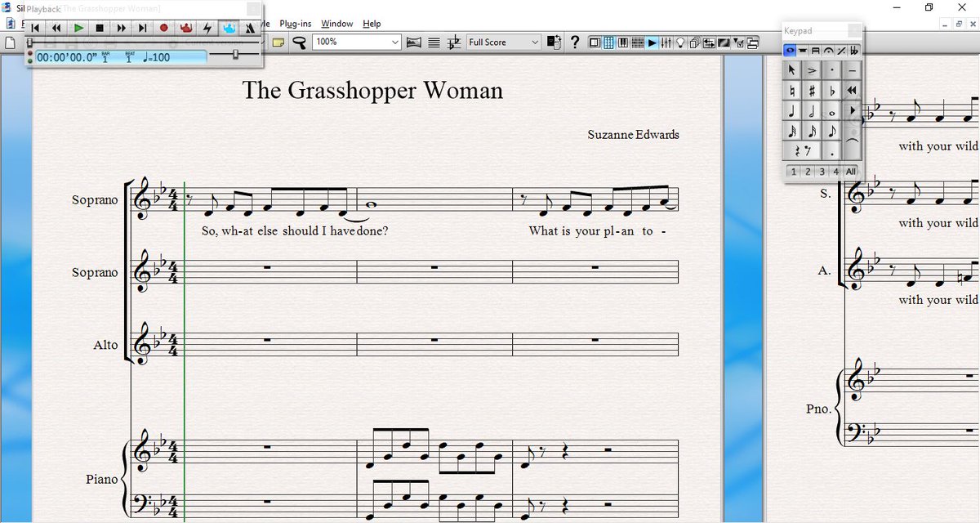The height and width of the screenshot is (523, 980).
Task: Open the Plug-ins menu
Action: pos(295,24)
